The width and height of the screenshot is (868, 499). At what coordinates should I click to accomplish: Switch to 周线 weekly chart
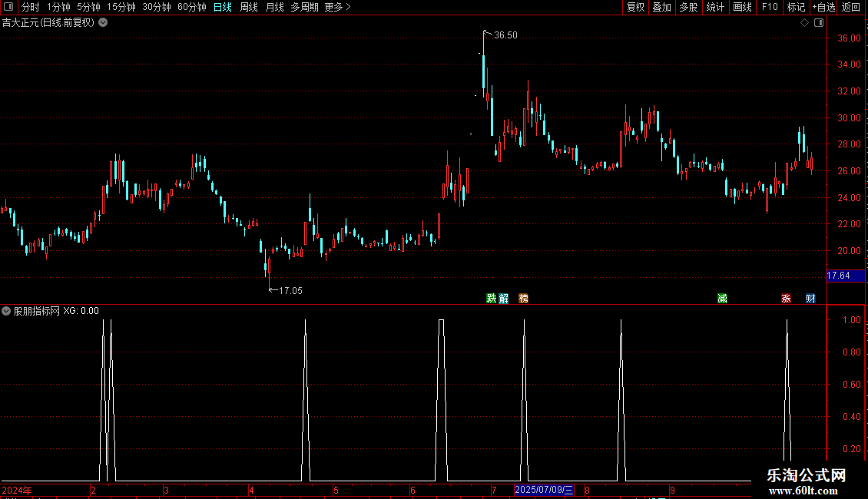point(249,7)
